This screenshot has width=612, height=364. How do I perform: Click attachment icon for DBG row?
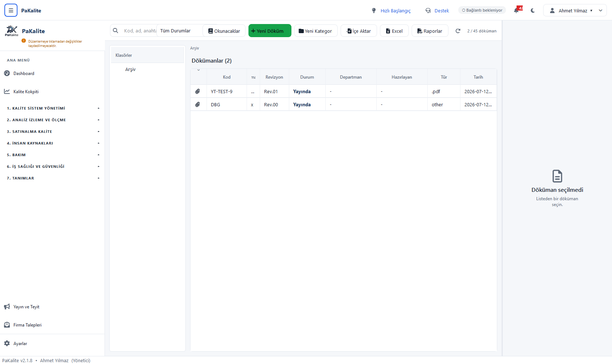point(197,104)
